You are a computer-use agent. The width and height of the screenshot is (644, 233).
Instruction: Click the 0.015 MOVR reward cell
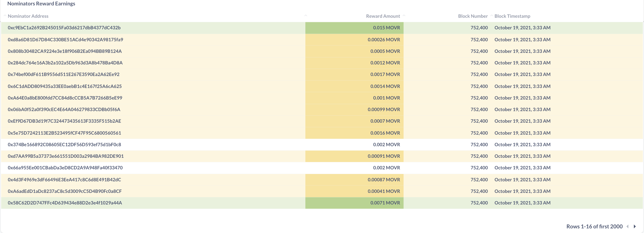pyautogui.click(x=354, y=28)
